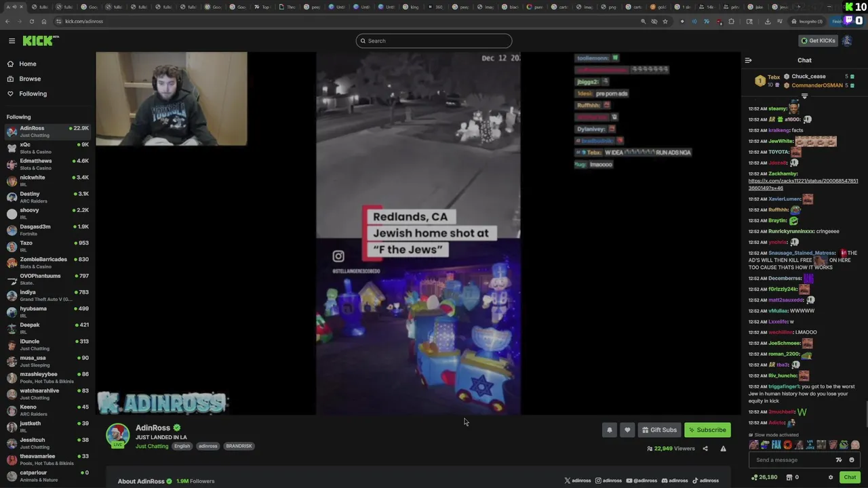Open xQc channel in Following list

(47, 148)
